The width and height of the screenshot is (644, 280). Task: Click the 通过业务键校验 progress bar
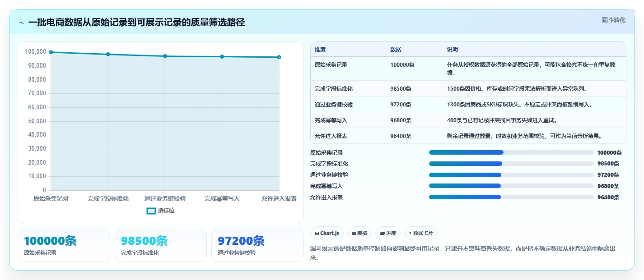click(x=511, y=175)
